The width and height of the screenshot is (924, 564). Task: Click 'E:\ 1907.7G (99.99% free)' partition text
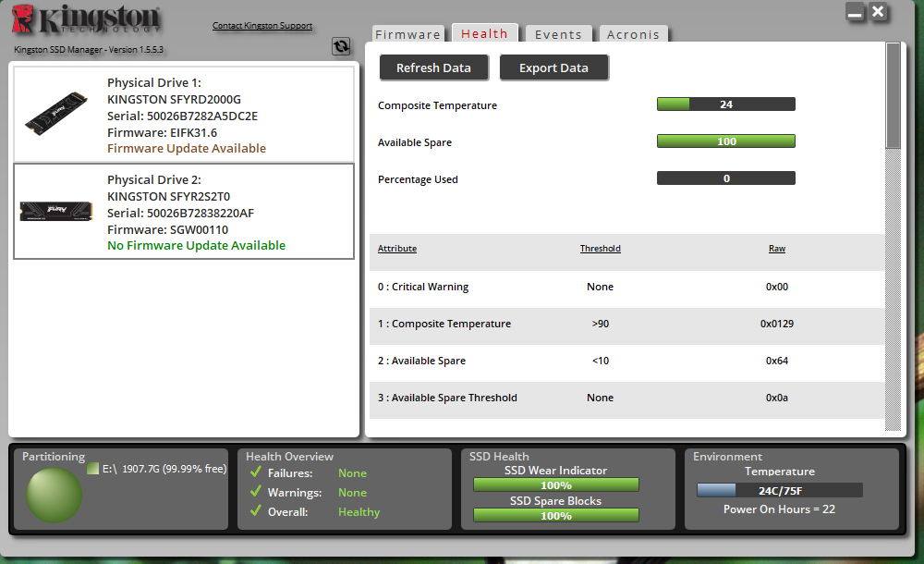click(164, 469)
